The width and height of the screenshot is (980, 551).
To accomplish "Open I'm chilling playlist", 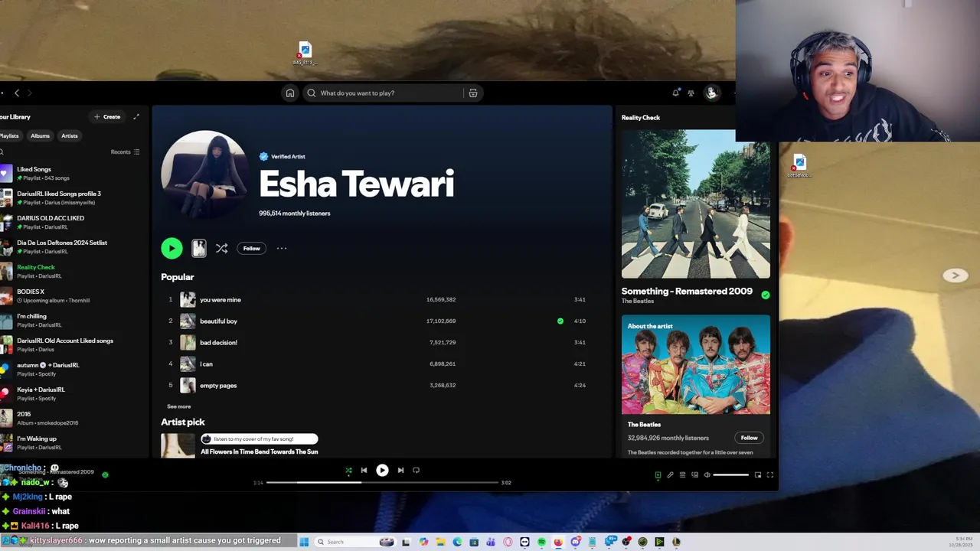I will 73,321.
